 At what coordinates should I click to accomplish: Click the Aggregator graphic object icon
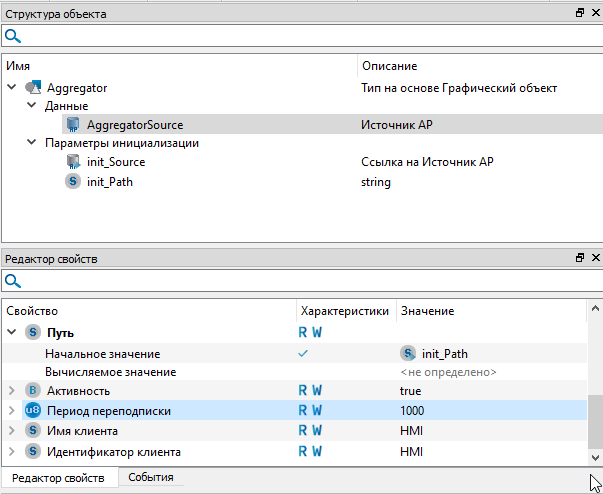pos(33,88)
